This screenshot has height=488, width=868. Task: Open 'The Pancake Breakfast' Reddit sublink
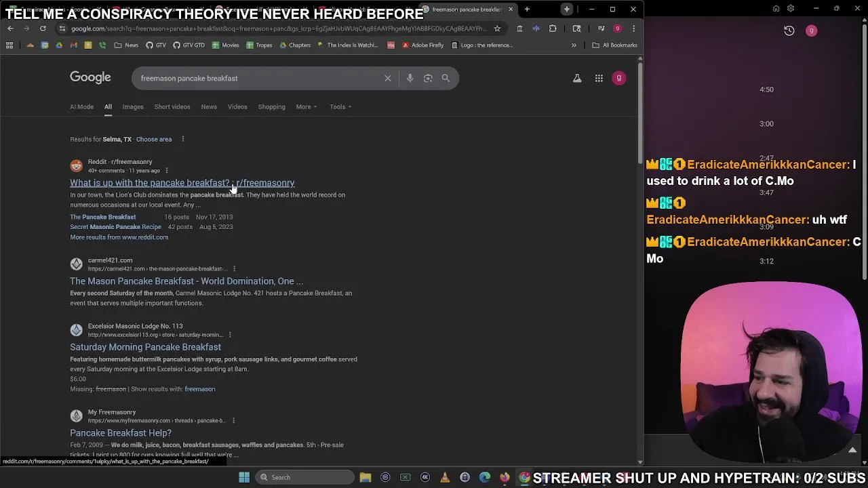(x=102, y=217)
